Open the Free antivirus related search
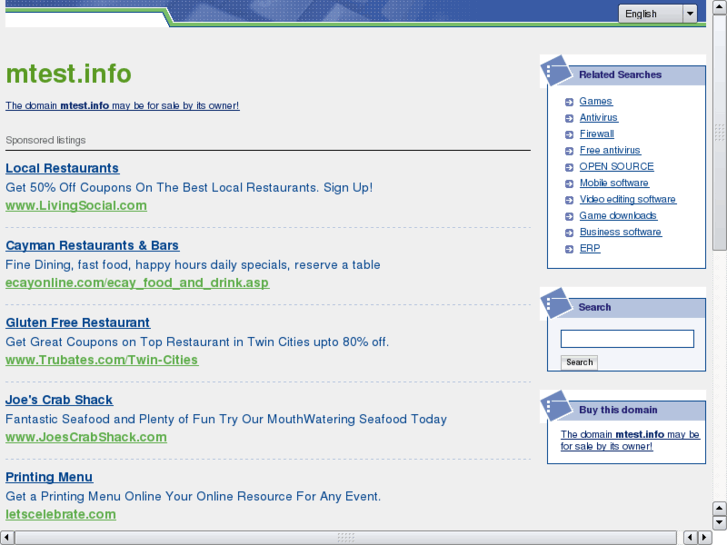Viewport: 727px width, 545px height. [610, 150]
